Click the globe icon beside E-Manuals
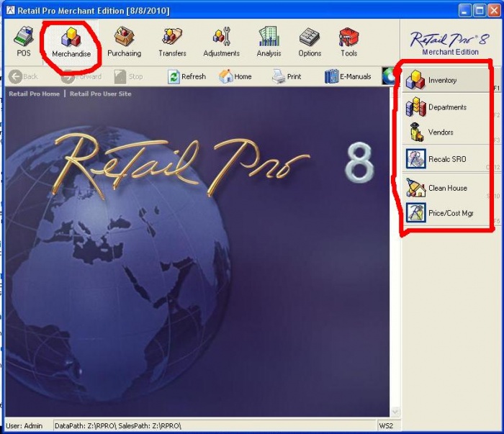Screen dimensions: 504x434 389,76
